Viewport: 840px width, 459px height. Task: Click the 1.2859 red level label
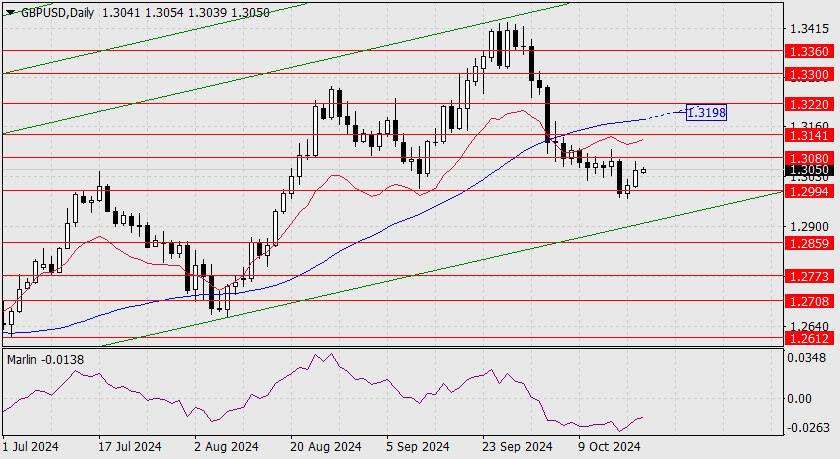tap(809, 244)
